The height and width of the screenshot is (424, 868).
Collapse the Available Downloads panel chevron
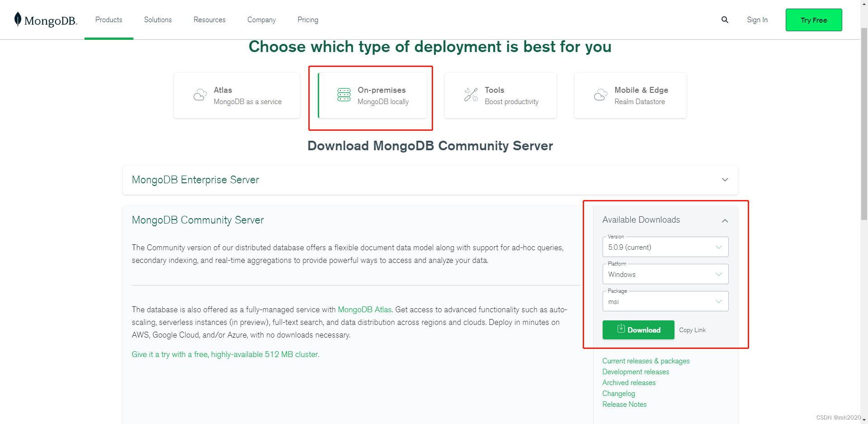725,221
